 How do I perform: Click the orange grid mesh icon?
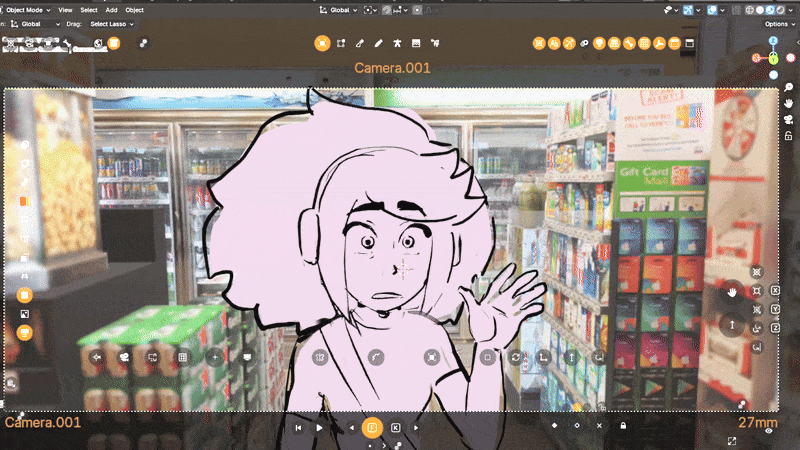(x=644, y=43)
